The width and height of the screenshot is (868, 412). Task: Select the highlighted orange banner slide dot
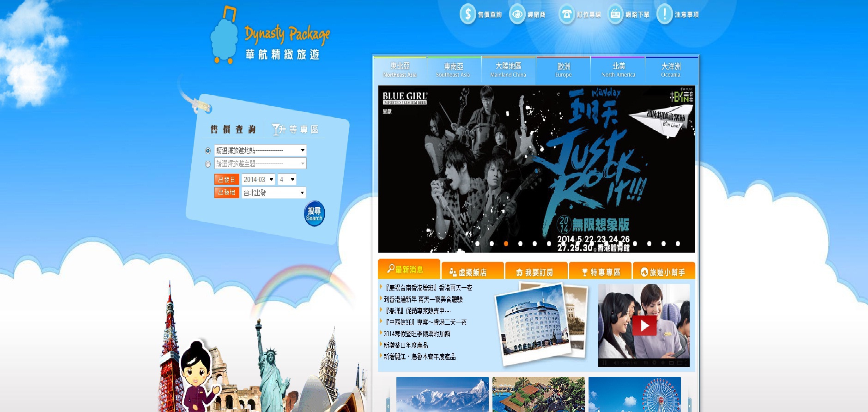pos(506,243)
